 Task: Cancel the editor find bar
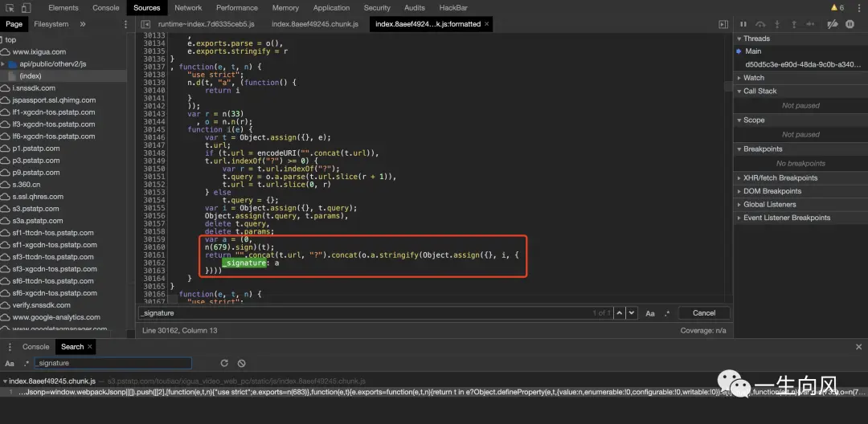[x=704, y=313]
